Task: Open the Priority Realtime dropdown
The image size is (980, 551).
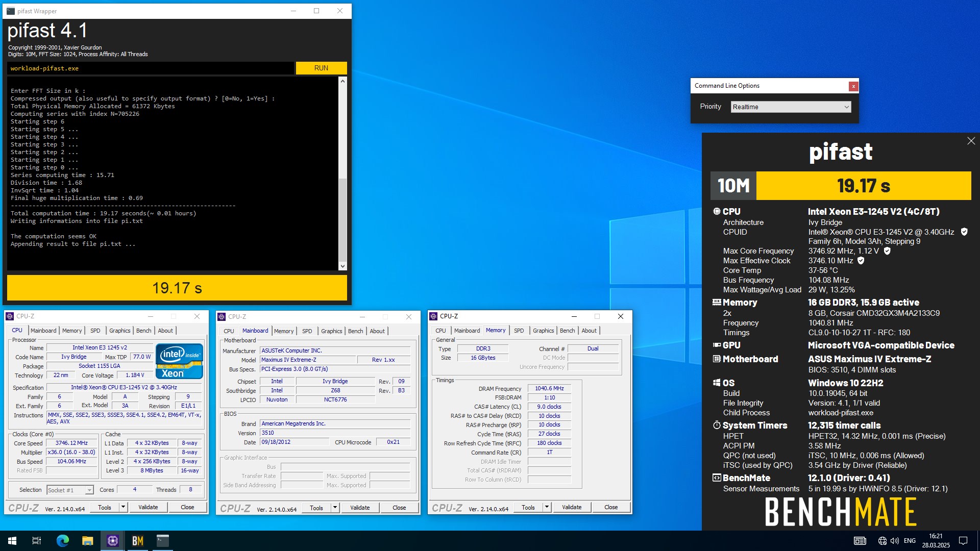Action: [791, 107]
